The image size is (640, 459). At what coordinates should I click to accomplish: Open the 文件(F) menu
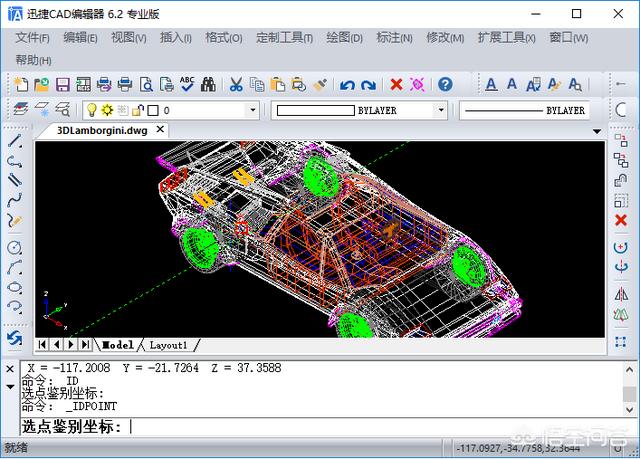[x=33, y=38]
